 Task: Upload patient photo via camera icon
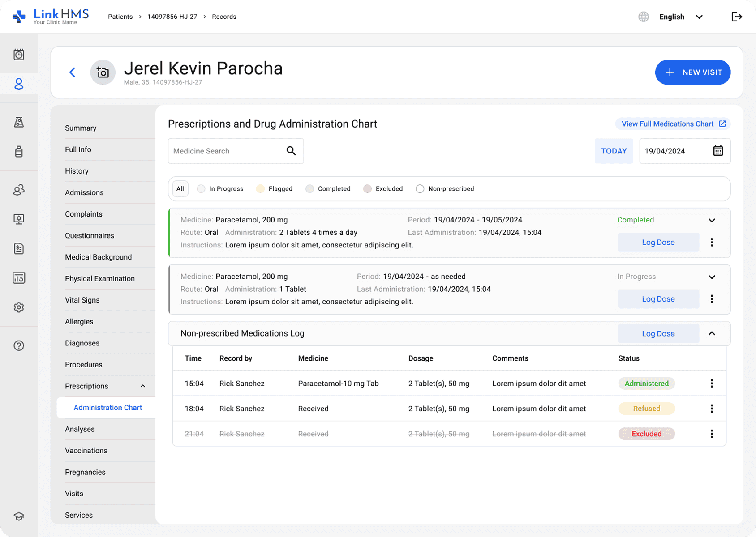pos(103,72)
